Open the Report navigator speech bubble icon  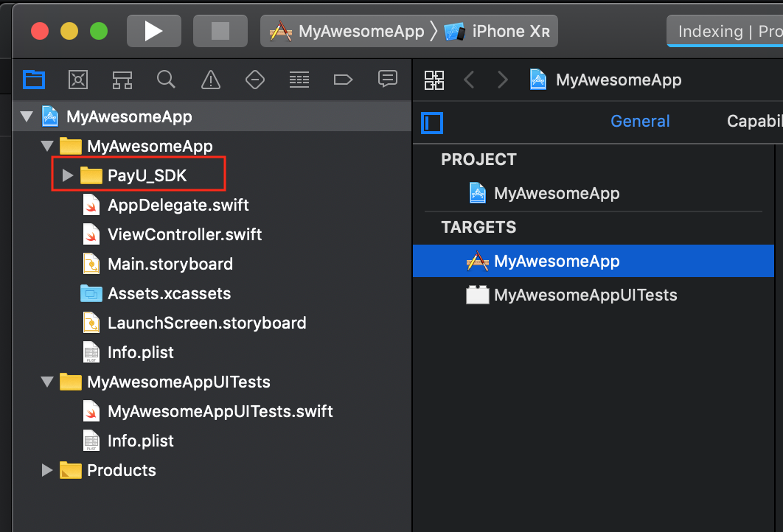[x=388, y=80]
